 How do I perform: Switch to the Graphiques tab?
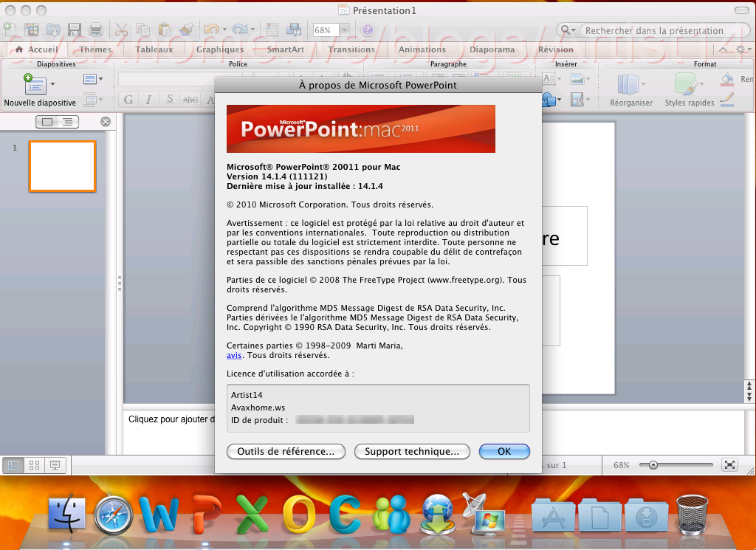click(x=220, y=49)
